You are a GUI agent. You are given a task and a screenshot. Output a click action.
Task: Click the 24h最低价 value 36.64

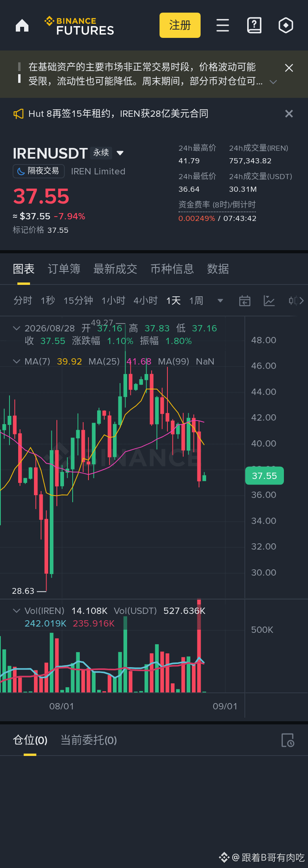click(x=189, y=189)
